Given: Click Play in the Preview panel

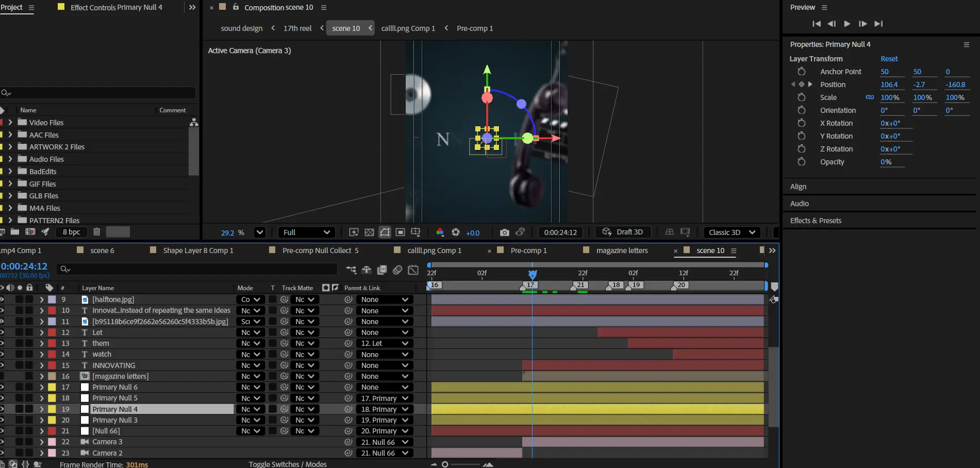Looking at the screenshot, I should (847, 24).
